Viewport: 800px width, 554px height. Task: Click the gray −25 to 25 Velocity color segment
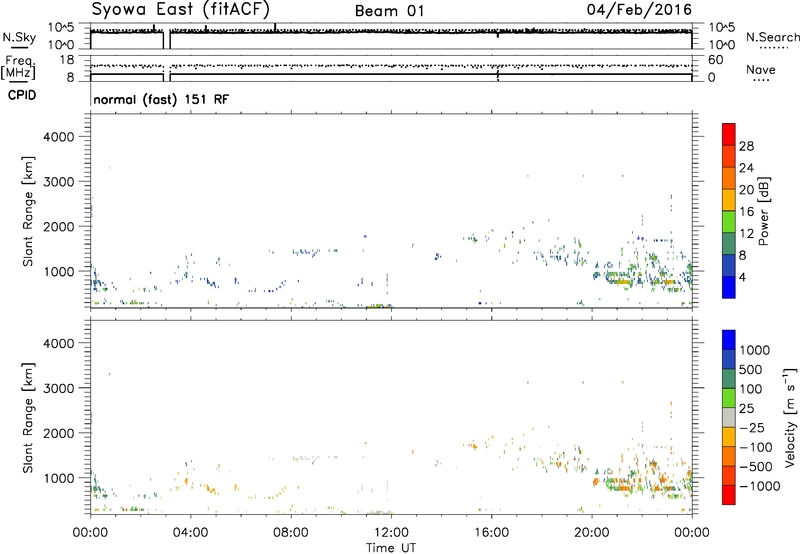729,417
